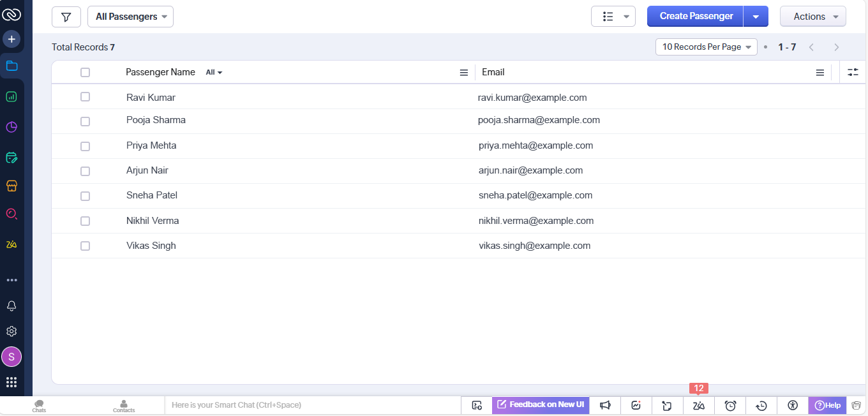Click the Create Passenger button
Screen dimensions: 868x416
click(696, 17)
